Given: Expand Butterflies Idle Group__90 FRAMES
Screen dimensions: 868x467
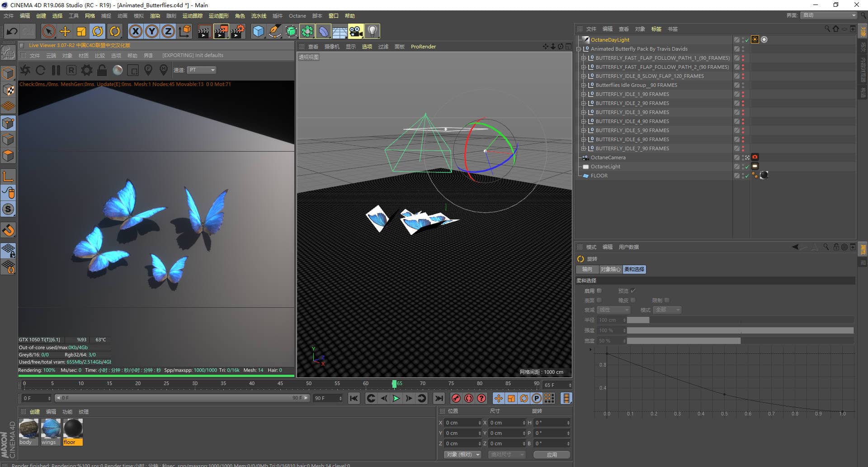Looking at the screenshot, I should (584, 85).
